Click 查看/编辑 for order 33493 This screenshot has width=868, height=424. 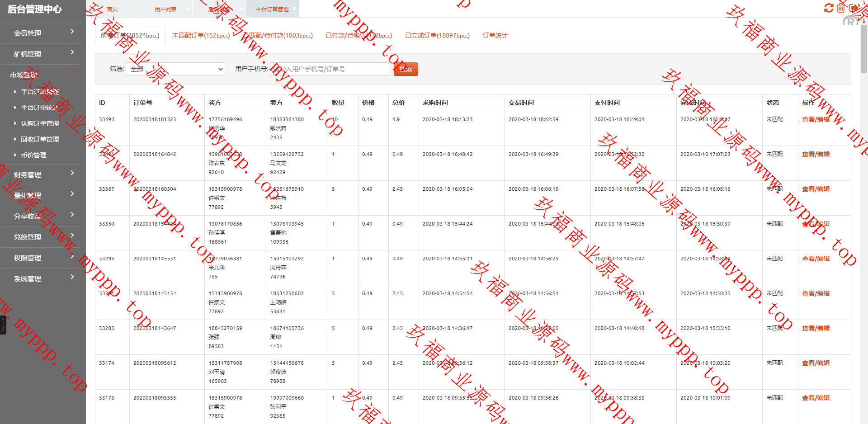click(x=816, y=119)
